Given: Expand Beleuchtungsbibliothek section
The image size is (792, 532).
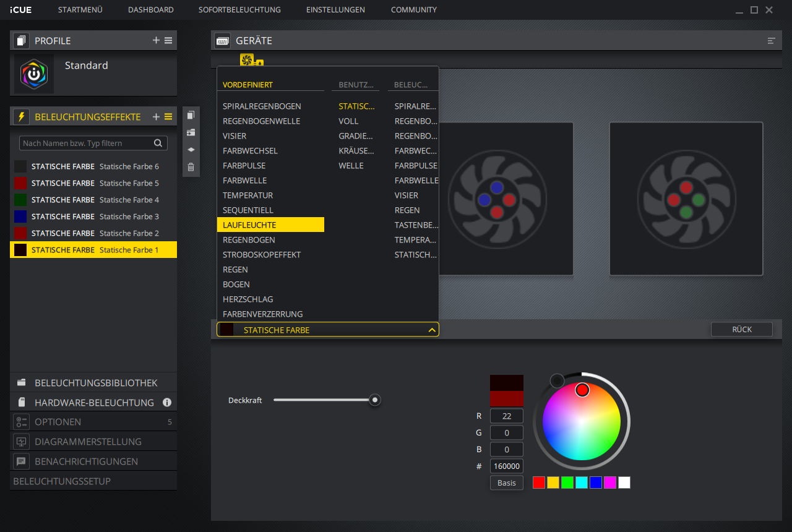Looking at the screenshot, I should click(x=93, y=383).
